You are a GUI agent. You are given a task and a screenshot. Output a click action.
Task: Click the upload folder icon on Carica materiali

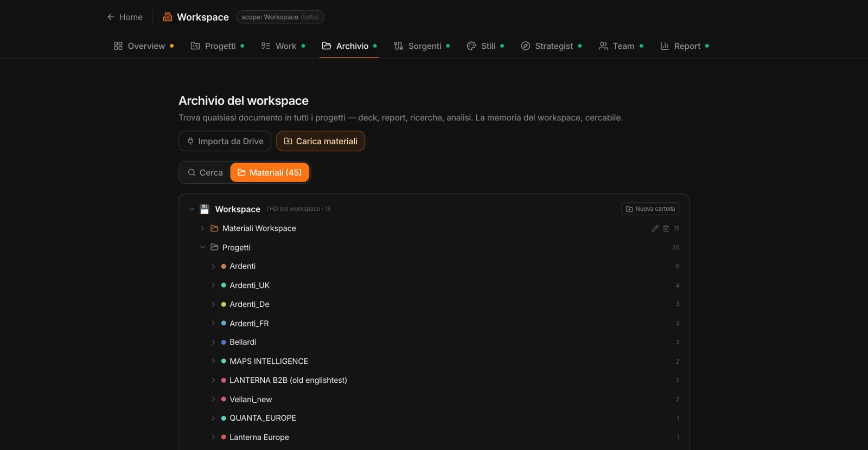click(288, 141)
